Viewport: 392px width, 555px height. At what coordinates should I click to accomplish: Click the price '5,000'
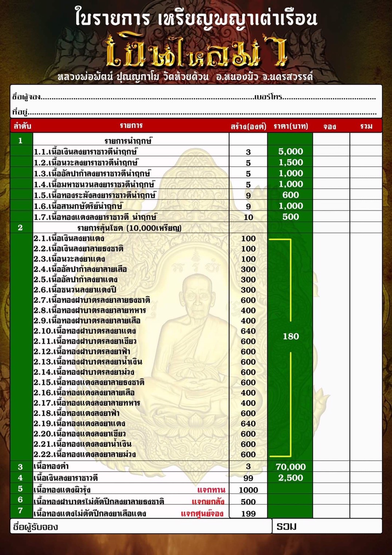pos(291,151)
